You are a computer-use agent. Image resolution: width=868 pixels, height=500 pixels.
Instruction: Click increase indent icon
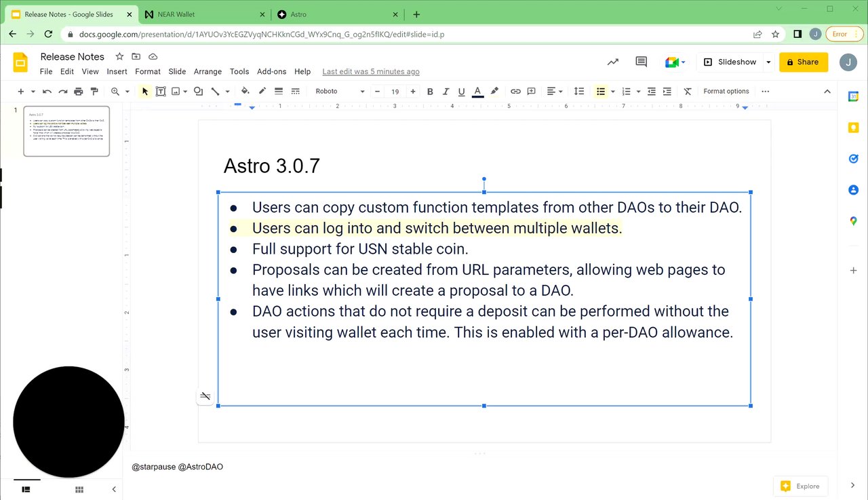pyautogui.click(x=667, y=91)
